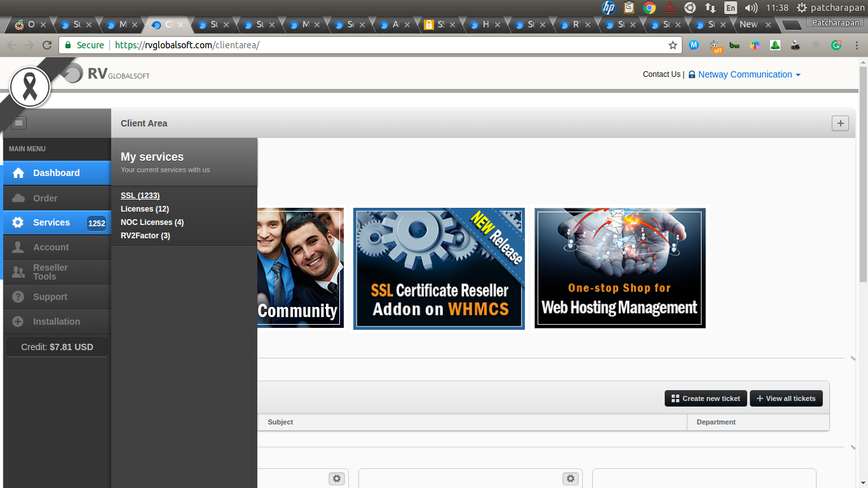Image resolution: width=868 pixels, height=488 pixels.
Task: Click the plus icon beside Client Area
Action: click(x=840, y=123)
